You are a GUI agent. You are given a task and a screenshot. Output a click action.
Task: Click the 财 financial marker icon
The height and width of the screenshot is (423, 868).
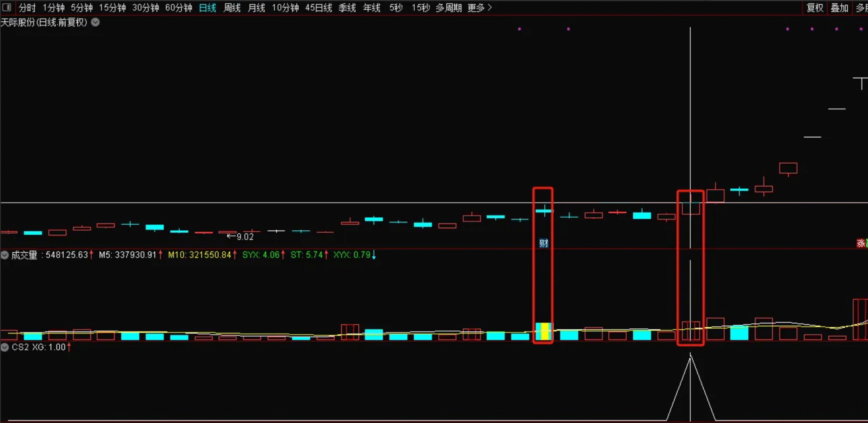click(x=544, y=243)
